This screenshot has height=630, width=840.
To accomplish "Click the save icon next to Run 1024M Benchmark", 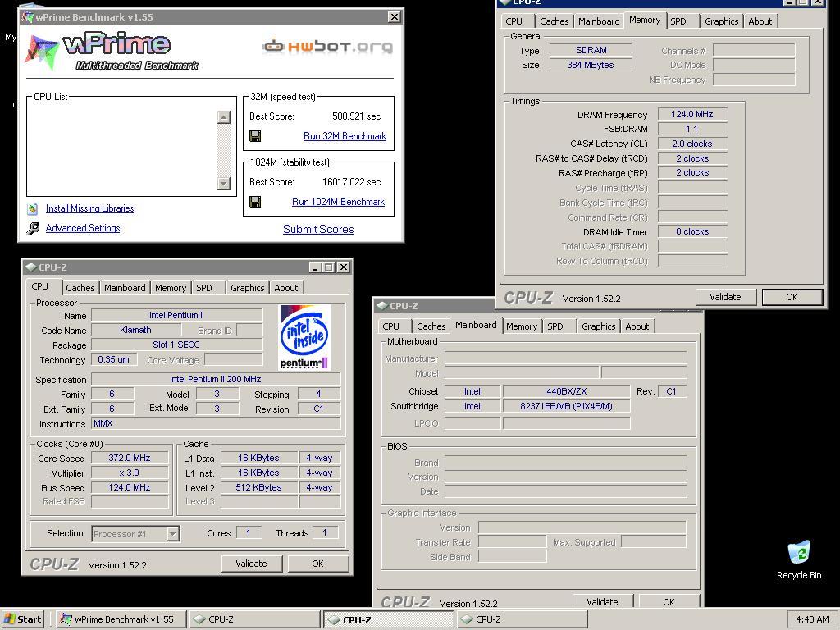I will pos(255,202).
